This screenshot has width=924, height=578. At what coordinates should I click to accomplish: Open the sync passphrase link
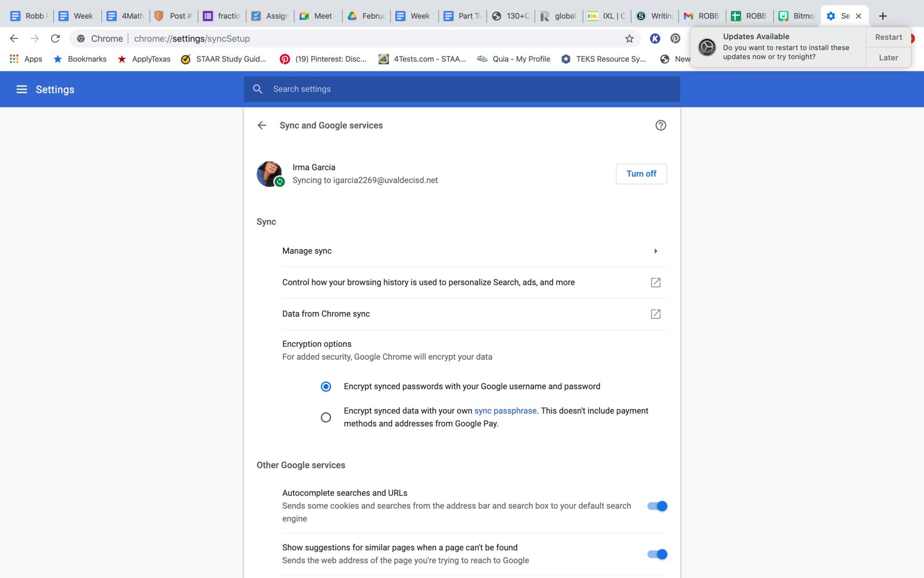[505, 411]
